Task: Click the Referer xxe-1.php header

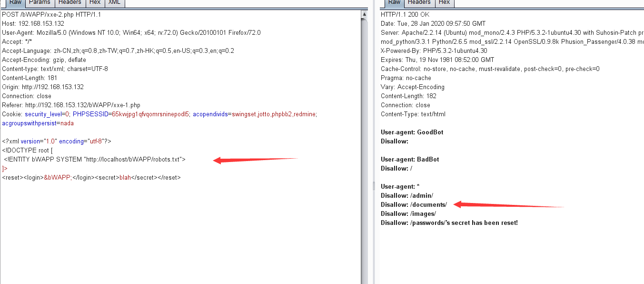Action: click(71, 105)
